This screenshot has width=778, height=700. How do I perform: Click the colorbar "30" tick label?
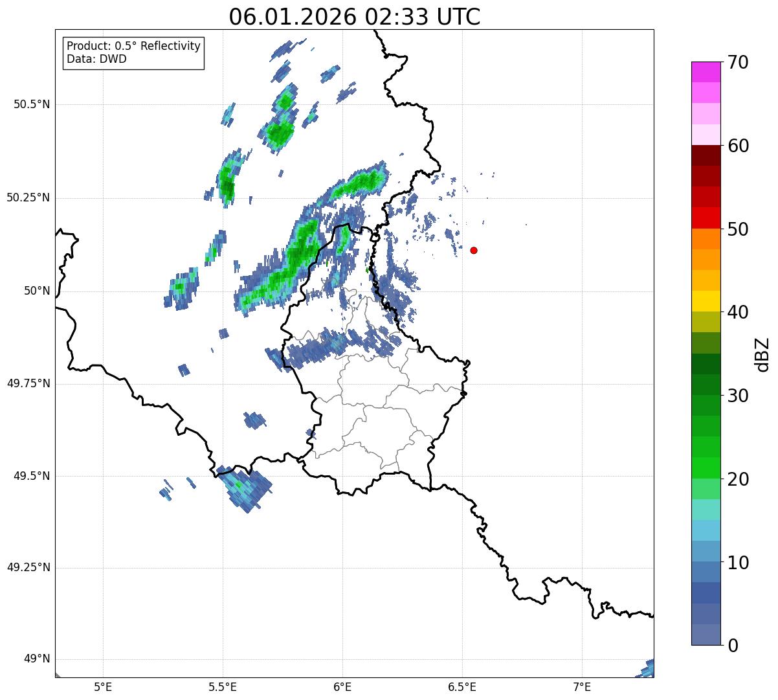coord(738,396)
